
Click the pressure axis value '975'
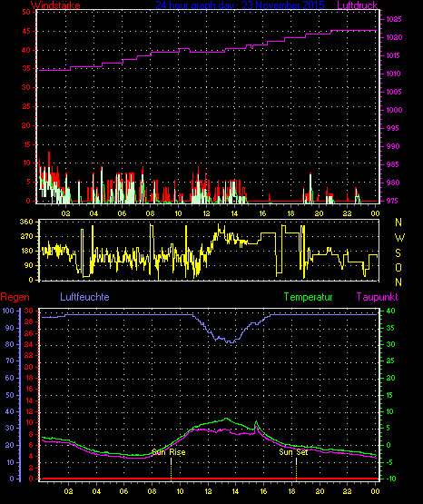[x=393, y=201]
